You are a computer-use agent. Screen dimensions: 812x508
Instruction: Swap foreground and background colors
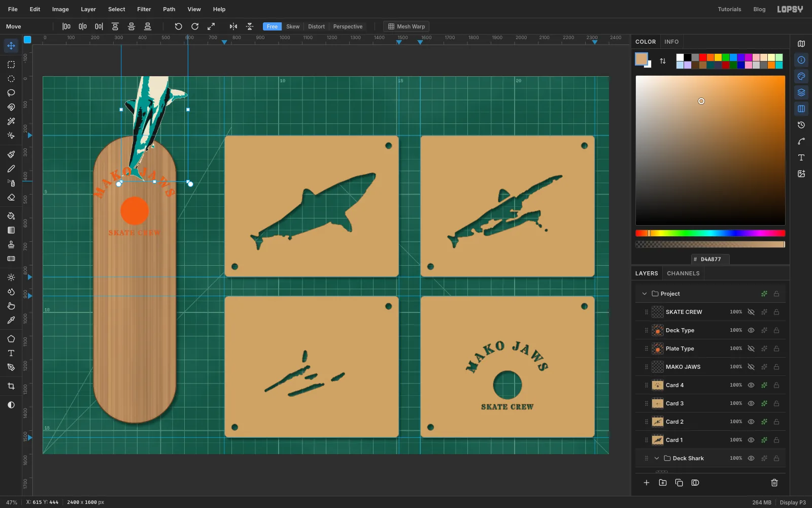(663, 61)
